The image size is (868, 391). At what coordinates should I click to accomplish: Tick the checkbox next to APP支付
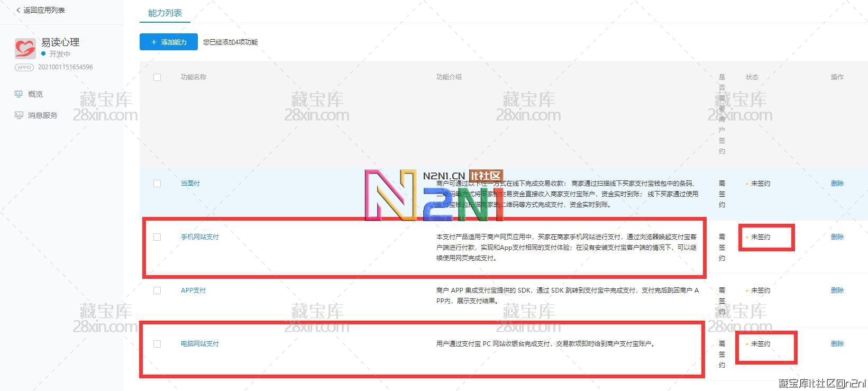pyautogui.click(x=157, y=290)
